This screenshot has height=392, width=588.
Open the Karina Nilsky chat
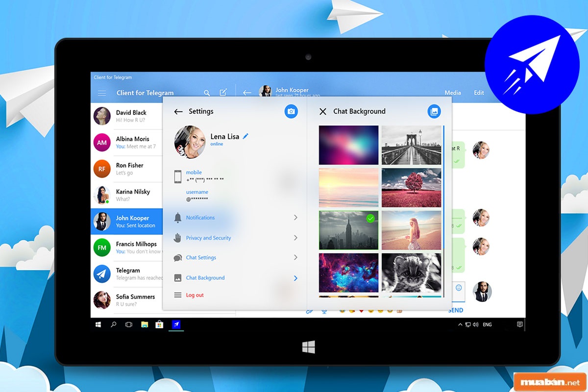(x=127, y=196)
